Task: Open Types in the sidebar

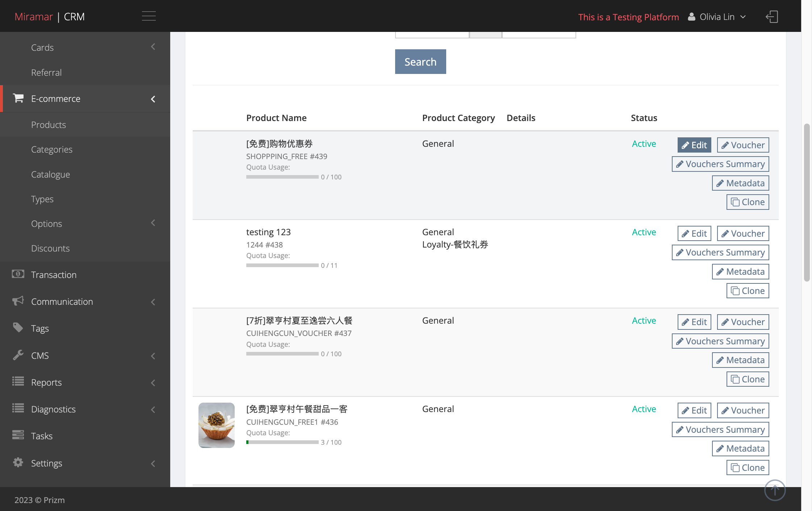Action: (x=42, y=199)
